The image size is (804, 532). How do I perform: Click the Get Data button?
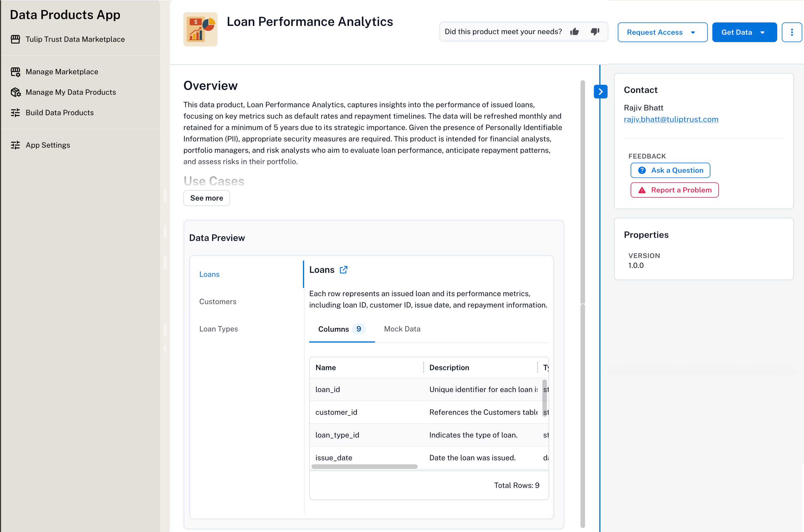(744, 32)
